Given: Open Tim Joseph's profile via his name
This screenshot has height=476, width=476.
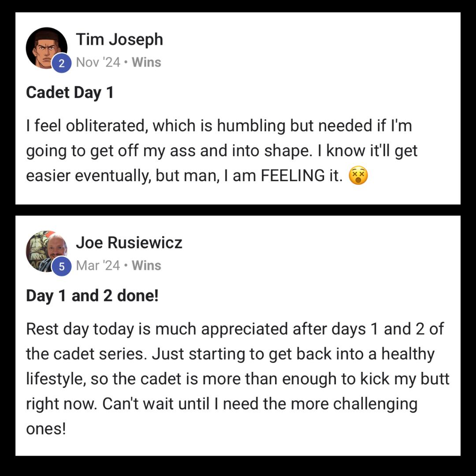Looking at the screenshot, I should click(119, 40).
